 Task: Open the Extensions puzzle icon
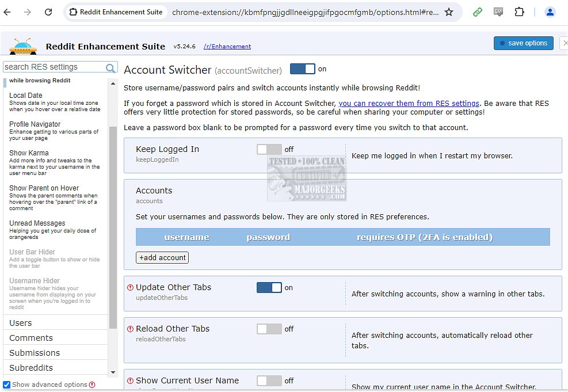point(519,12)
